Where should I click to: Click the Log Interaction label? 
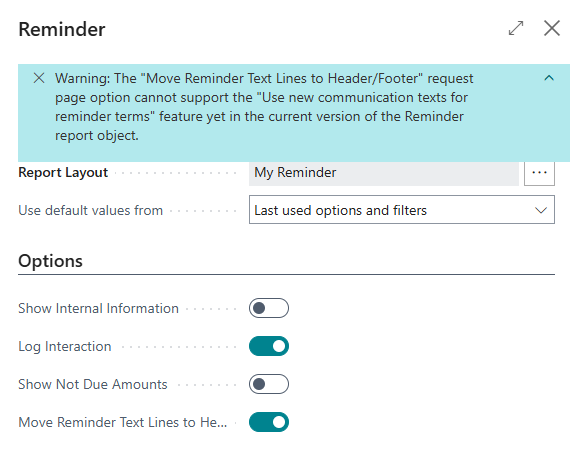click(65, 347)
